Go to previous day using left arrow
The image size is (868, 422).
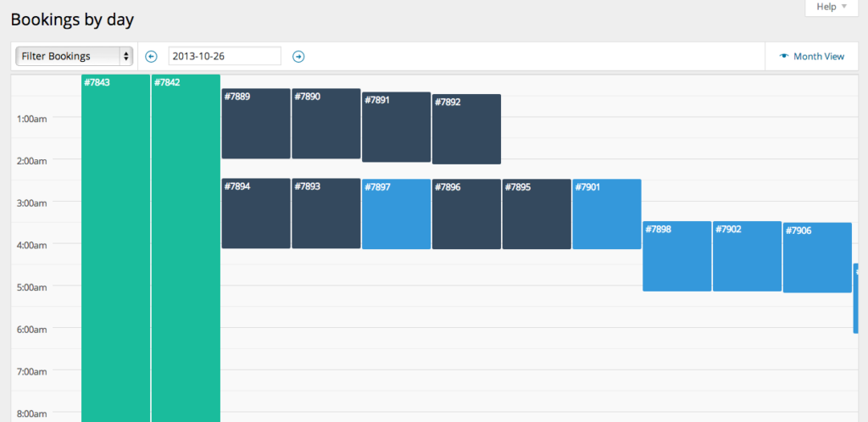[152, 57]
